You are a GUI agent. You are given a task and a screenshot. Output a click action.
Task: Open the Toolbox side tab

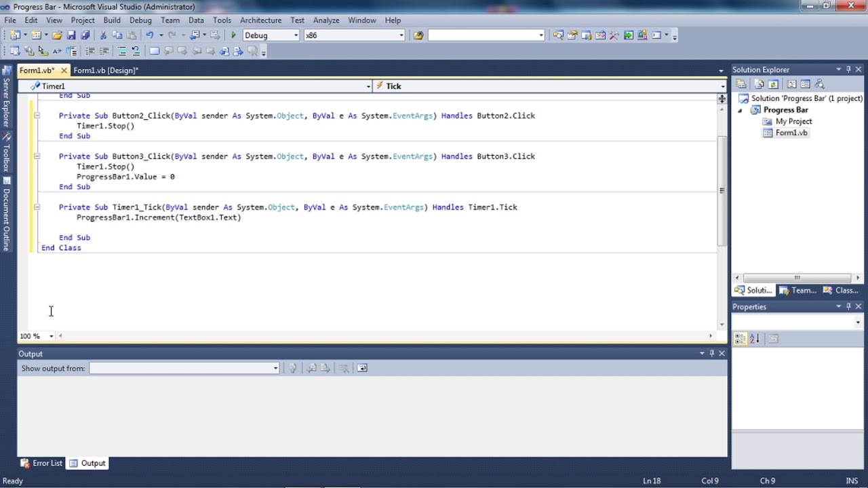(6, 152)
